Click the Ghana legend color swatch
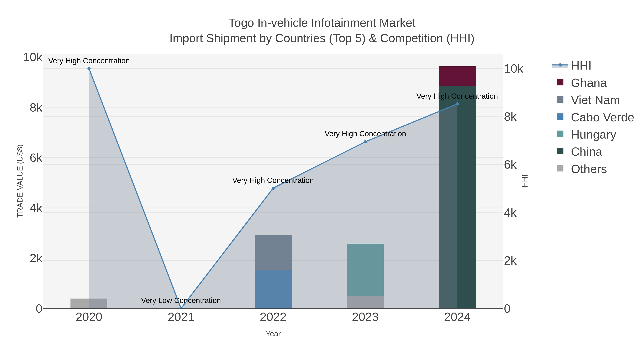 [x=560, y=82]
